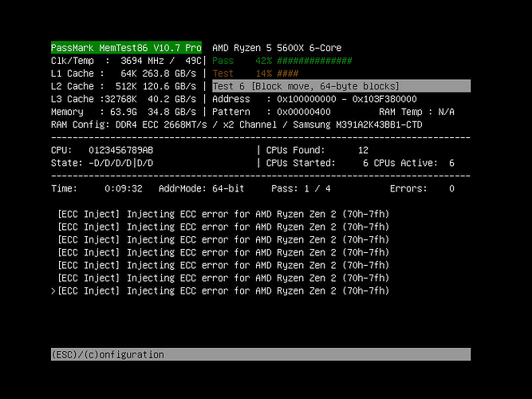Screen dimensions: 532x399
Task: Click the Time 0:09:32 counter
Action: click(x=97, y=188)
